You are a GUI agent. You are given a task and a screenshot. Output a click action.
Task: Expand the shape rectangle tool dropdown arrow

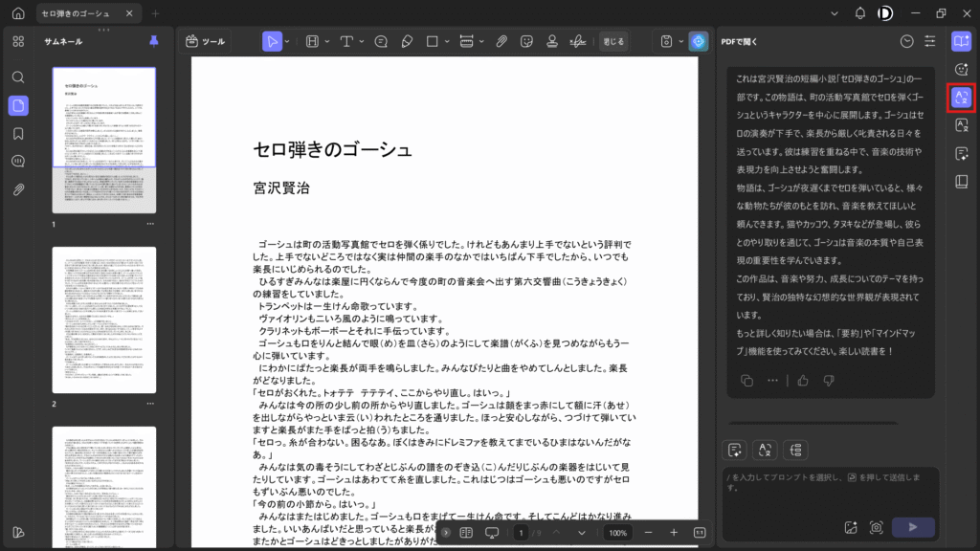[x=447, y=41]
